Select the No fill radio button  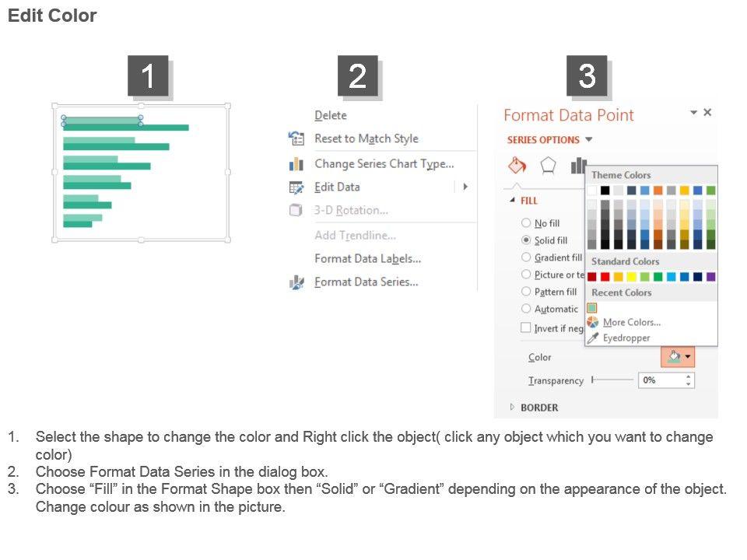526,223
